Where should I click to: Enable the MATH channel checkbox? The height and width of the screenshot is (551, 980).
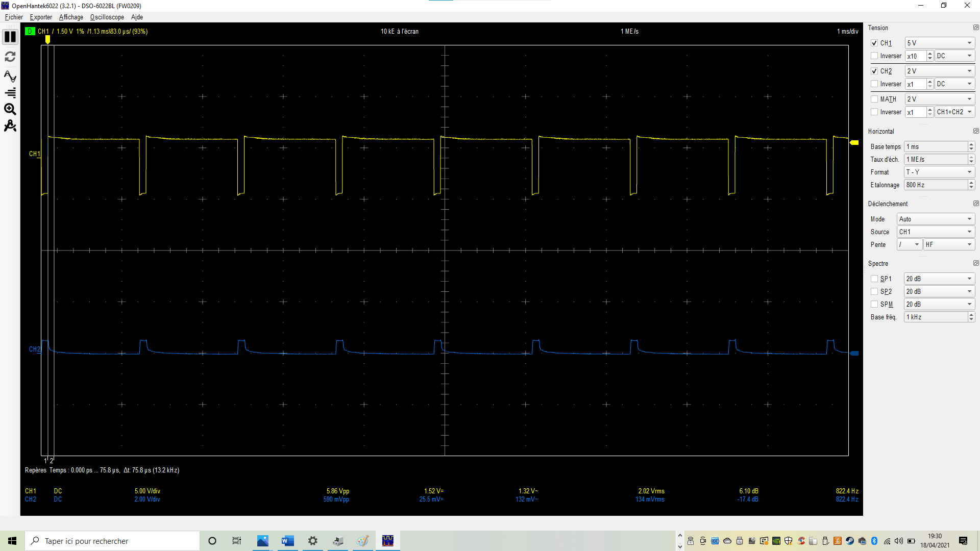click(x=874, y=99)
